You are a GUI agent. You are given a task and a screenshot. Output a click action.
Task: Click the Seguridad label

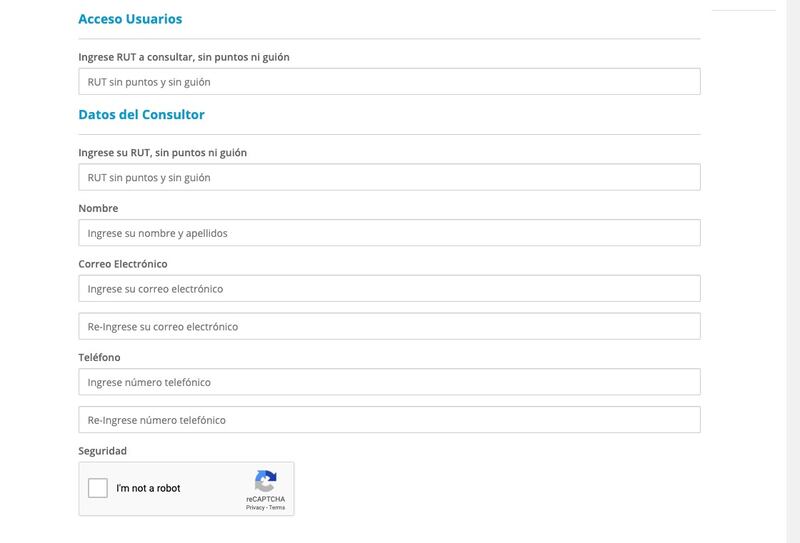102,451
